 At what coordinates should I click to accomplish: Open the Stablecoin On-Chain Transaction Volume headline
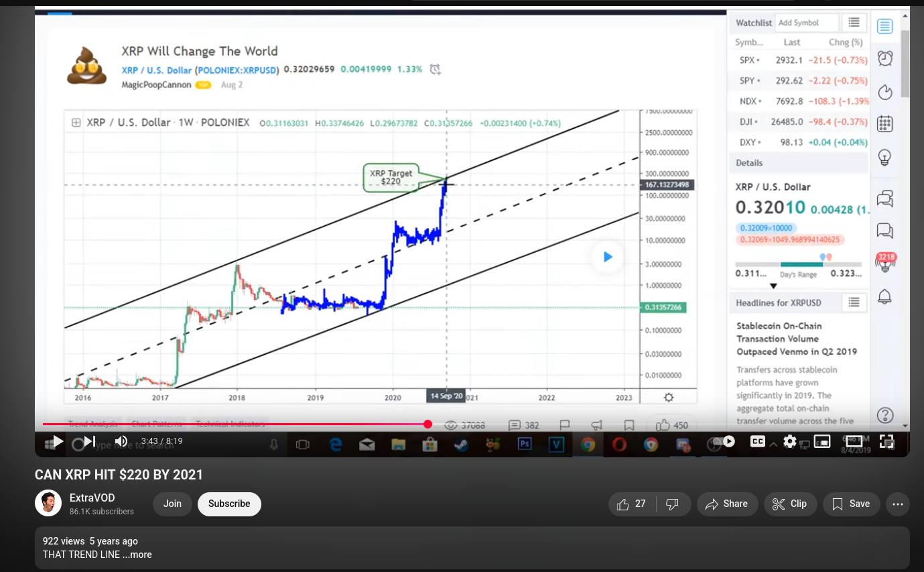[796, 339]
